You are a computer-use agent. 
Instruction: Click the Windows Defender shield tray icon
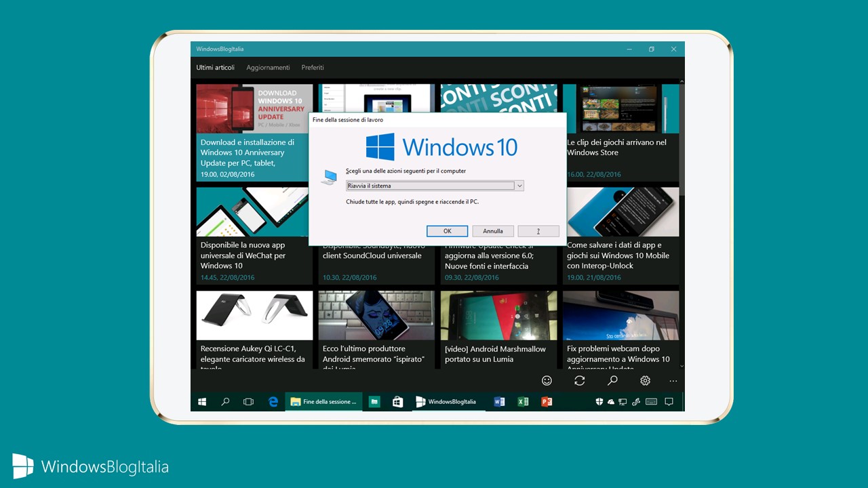pyautogui.click(x=599, y=402)
